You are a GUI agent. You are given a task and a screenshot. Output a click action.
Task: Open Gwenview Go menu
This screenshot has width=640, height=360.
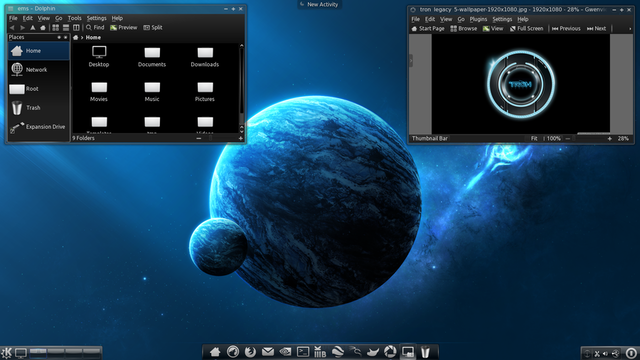(x=461, y=19)
